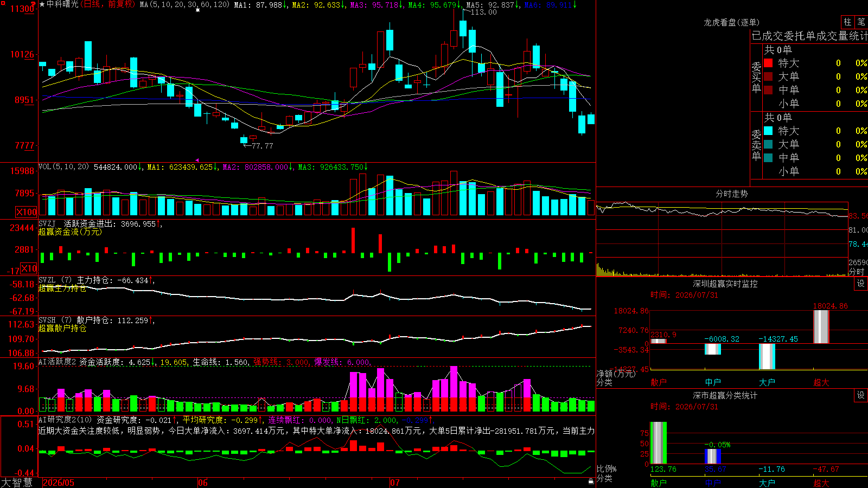
Task: Click the 大智慧 logo
Action: [x=17, y=483]
